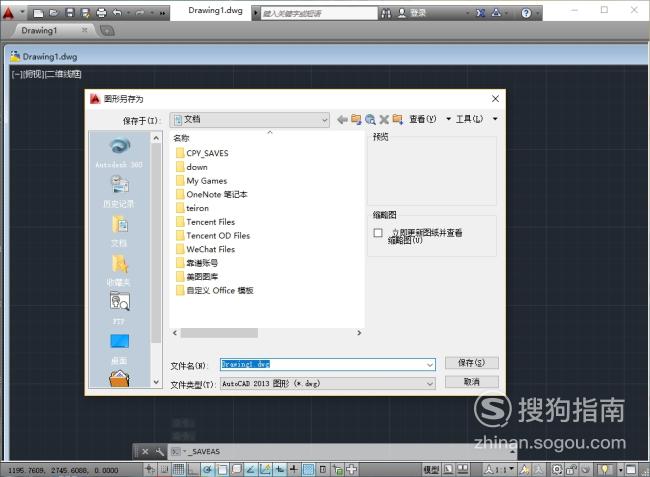This screenshot has height=477, width=650.
Task: Select 收藏夹 favorites in the places sidebar
Action: 119,270
